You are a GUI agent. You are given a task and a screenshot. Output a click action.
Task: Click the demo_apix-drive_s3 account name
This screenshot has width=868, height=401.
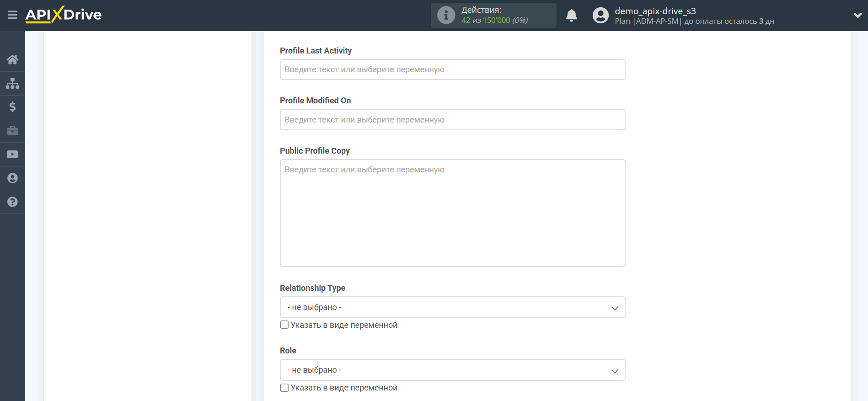point(655,11)
